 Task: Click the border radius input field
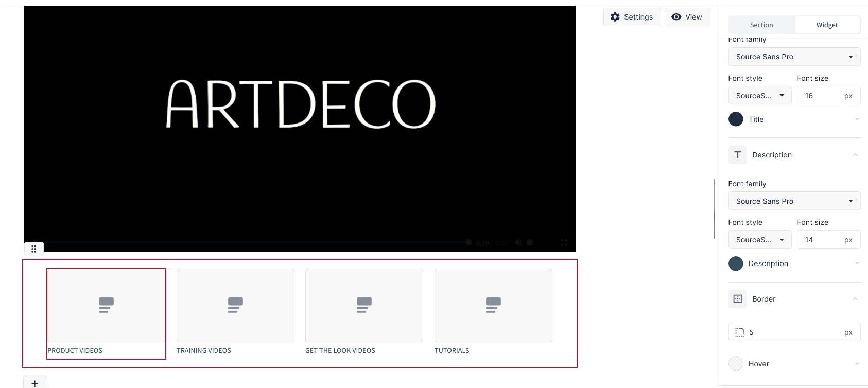(794, 332)
